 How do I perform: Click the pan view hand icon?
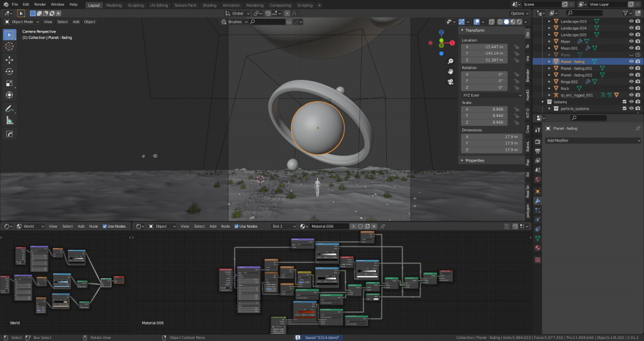pyautogui.click(x=450, y=72)
